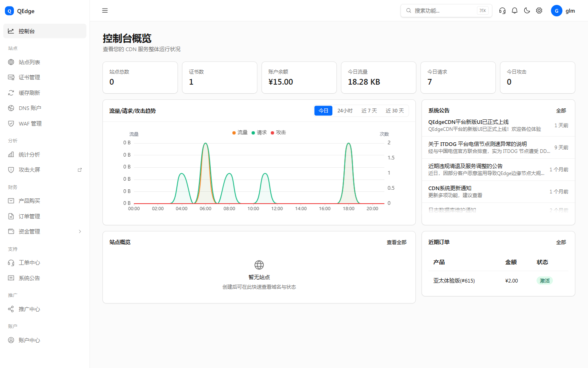Navigate to 订单管理
Image resolution: width=588 pixels, height=368 pixels.
(45, 216)
